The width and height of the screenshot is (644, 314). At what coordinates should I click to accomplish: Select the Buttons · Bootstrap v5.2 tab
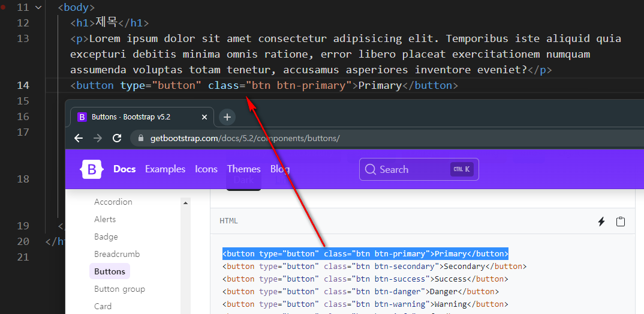142,117
